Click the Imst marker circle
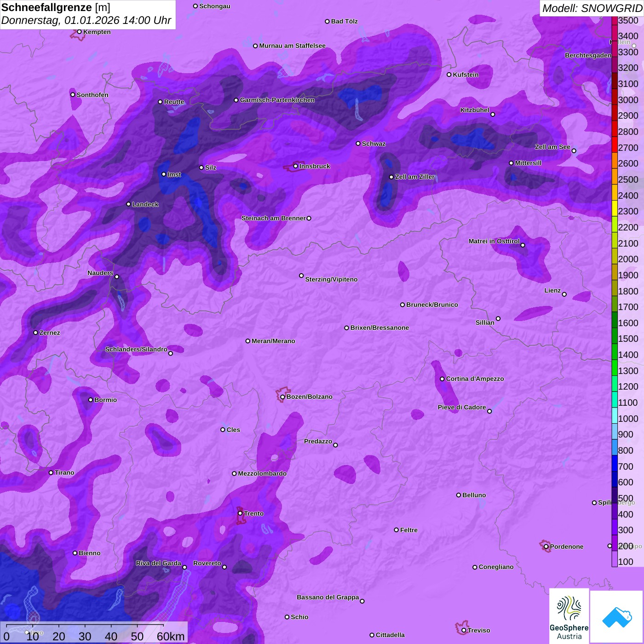The width and height of the screenshot is (644, 644). click(x=164, y=174)
